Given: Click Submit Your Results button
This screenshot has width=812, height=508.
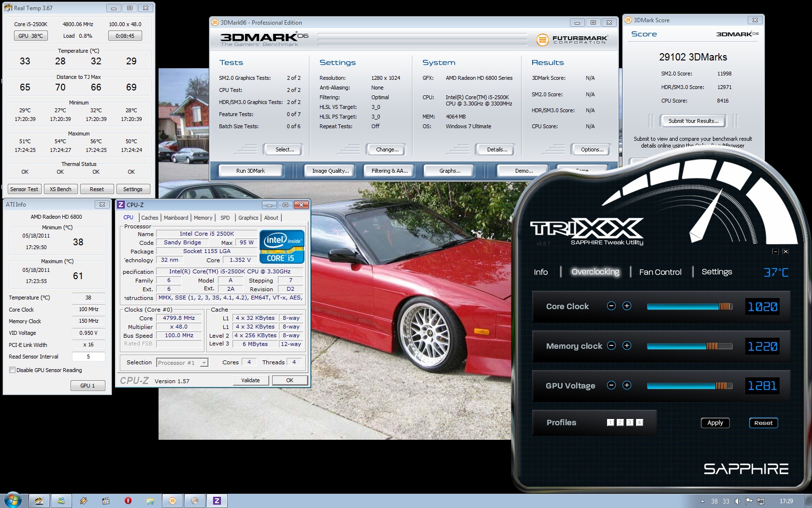Looking at the screenshot, I should point(693,121).
